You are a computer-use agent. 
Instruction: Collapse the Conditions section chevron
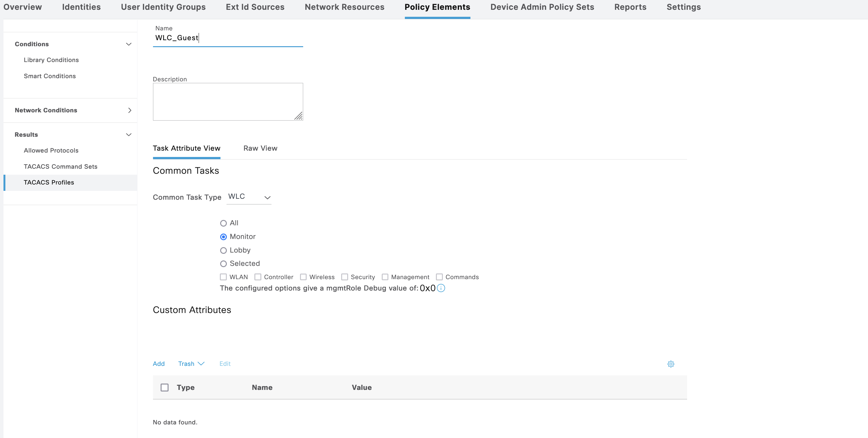(x=128, y=44)
